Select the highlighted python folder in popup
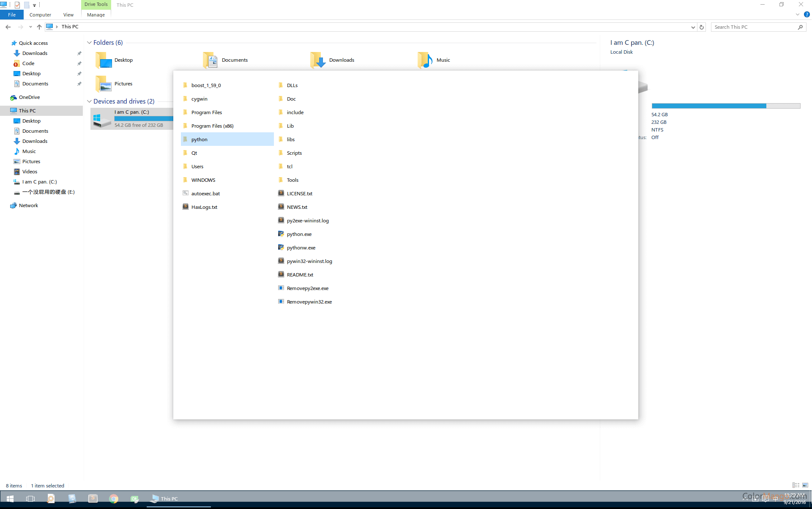812x509 pixels. click(x=227, y=140)
